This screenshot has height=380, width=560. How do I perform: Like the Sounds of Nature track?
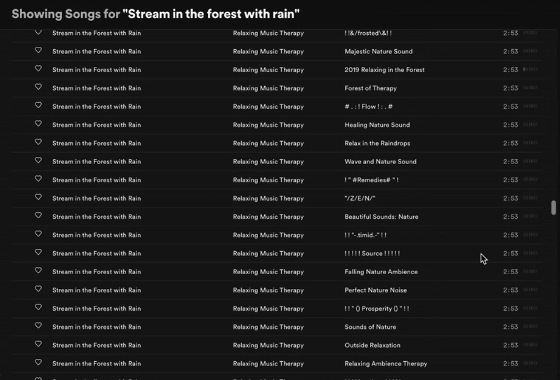pyautogui.click(x=38, y=326)
